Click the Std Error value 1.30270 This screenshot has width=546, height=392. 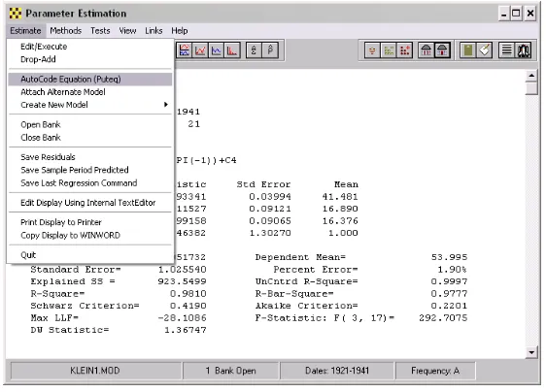click(270, 233)
